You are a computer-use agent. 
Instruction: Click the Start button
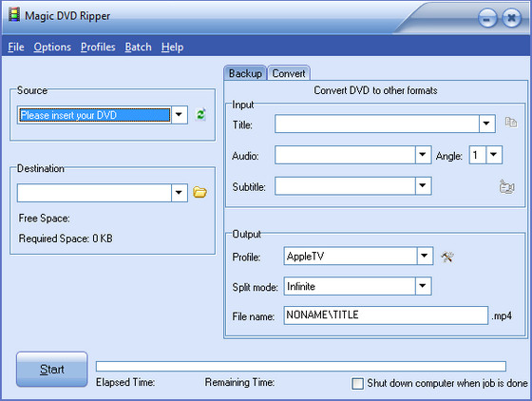click(52, 369)
